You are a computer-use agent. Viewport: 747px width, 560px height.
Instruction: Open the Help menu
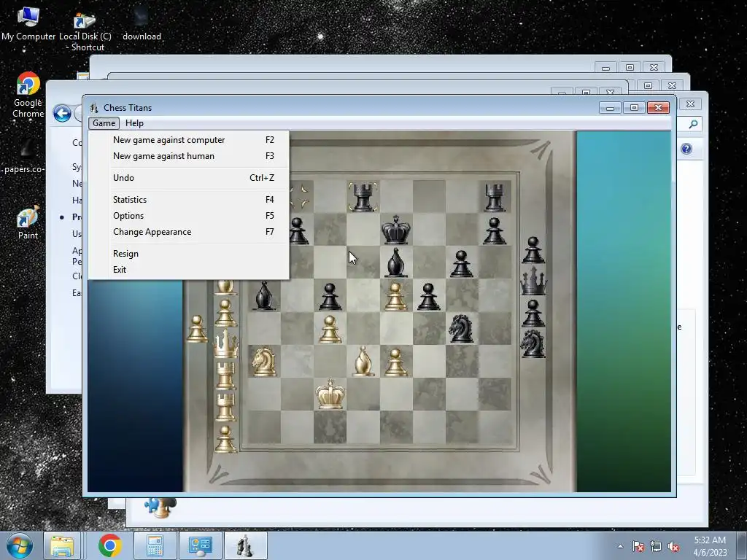pyautogui.click(x=134, y=123)
